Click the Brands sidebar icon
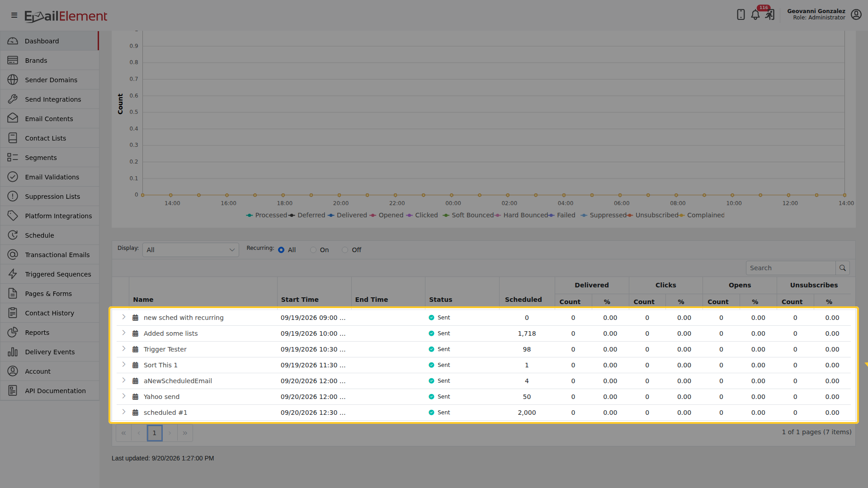This screenshot has width=868, height=488. [13, 60]
